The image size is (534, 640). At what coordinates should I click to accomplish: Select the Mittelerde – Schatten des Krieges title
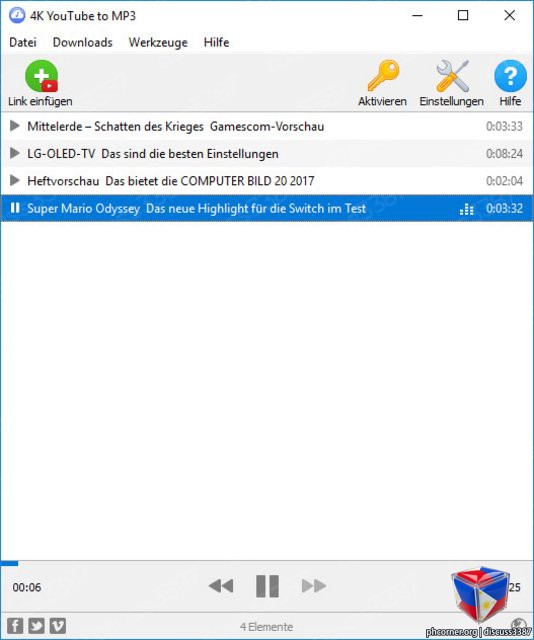(176, 127)
